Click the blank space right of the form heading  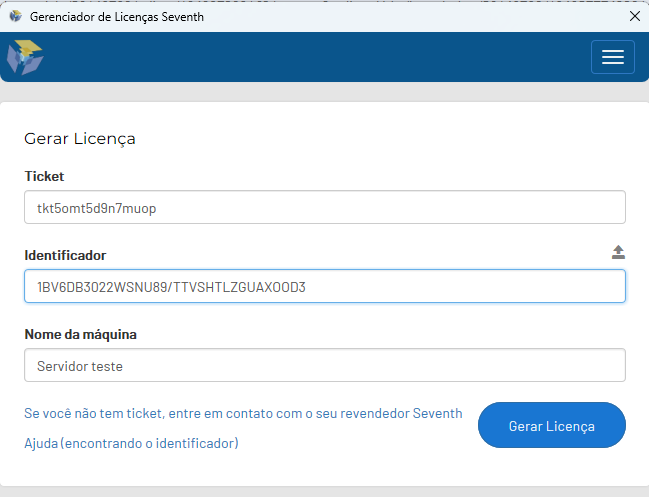400,139
